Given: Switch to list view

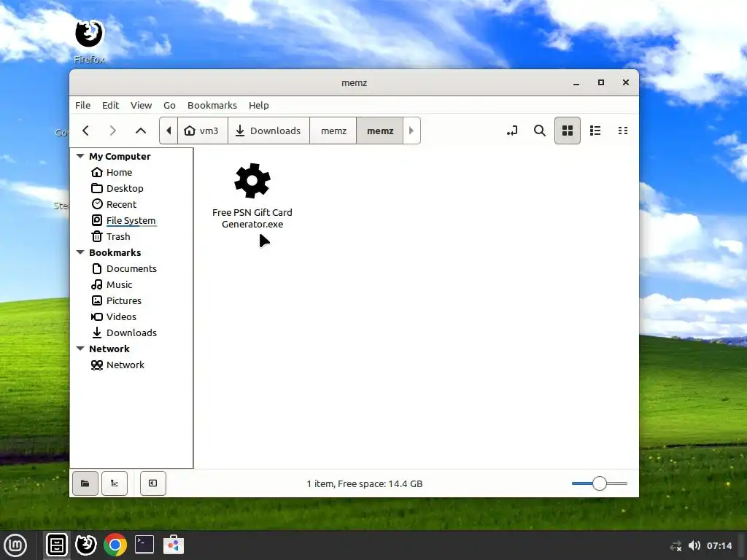Looking at the screenshot, I should tap(595, 131).
